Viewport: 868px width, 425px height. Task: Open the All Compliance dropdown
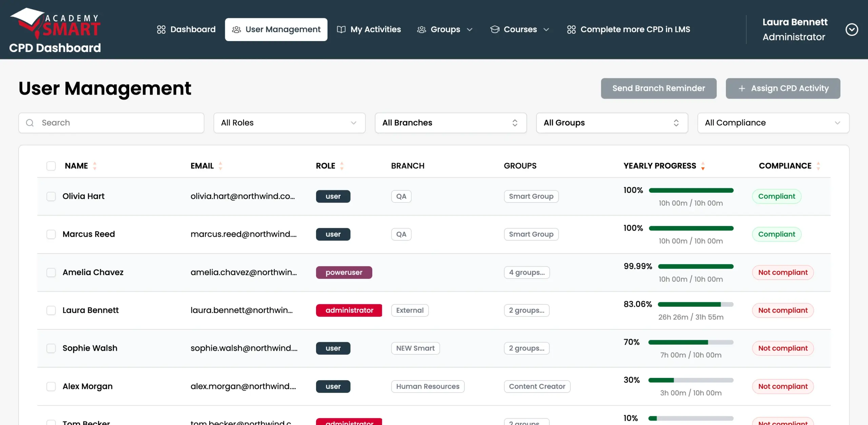[x=773, y=123]
